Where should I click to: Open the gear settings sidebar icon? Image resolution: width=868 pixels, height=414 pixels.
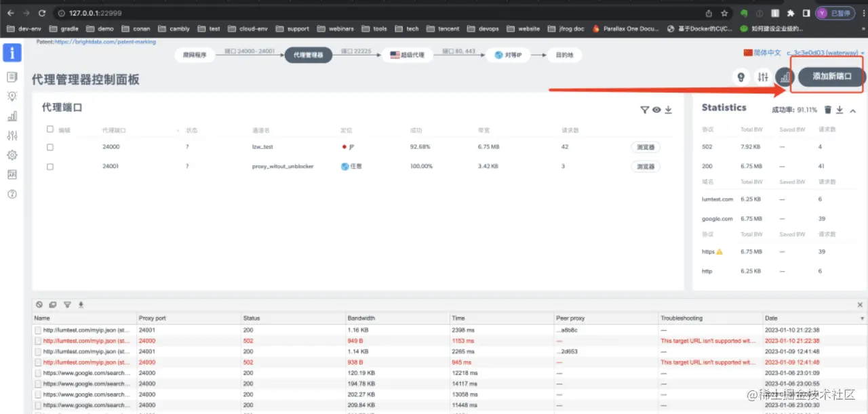[12, 155]
